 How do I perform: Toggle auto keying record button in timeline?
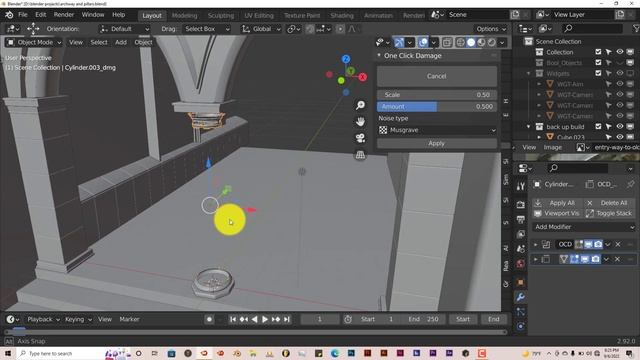(x=209, y=319)
